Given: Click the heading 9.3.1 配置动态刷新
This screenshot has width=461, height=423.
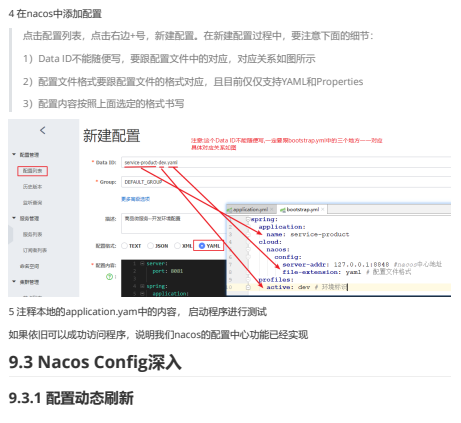Looking at the screenshot, I should pos(71,398).
